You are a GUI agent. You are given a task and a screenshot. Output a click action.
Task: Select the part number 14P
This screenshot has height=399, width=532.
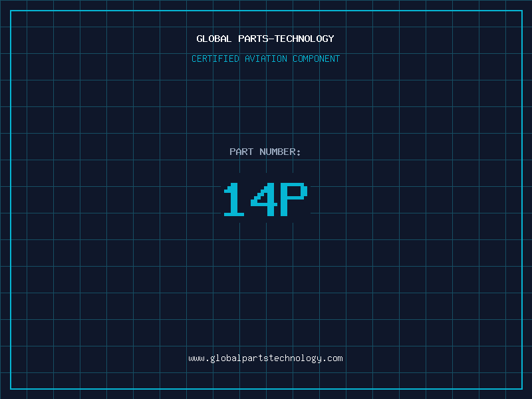click(265, 199)
